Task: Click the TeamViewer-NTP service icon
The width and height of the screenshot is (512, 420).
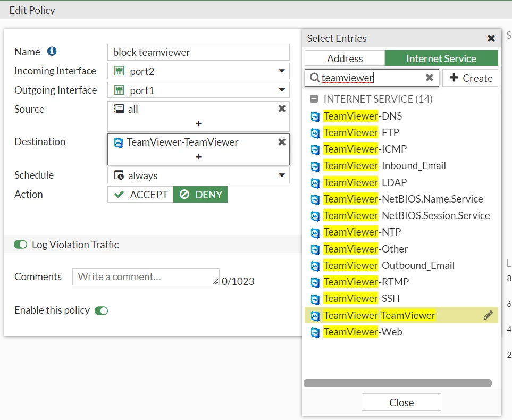Action: (315, 232)
